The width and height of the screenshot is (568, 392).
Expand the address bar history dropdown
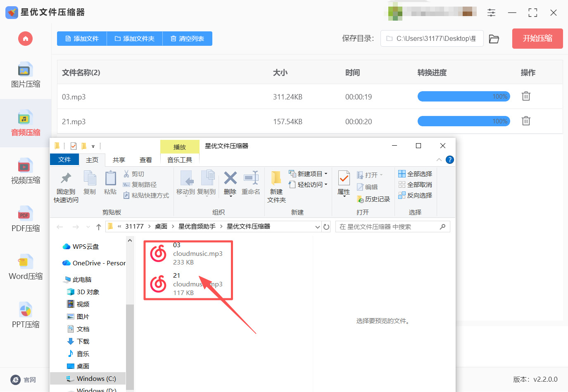tap(317, 227)
